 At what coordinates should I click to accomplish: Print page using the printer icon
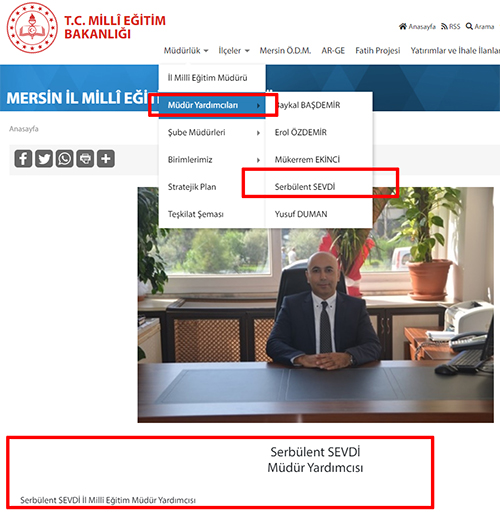point(85,159)
